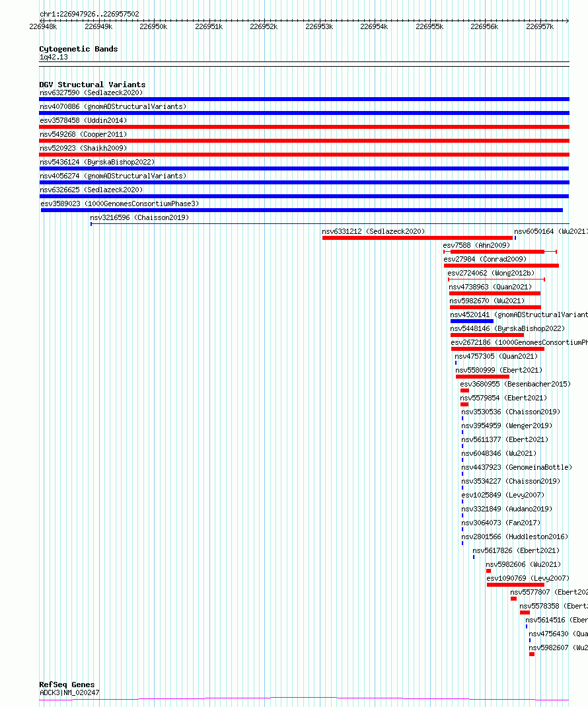Image resolution: width=588 pixels, height=707 pixels.
Task: Click the nsv6326625 (Sedlazeck2020) label
Action: click(x=91, y=190)
